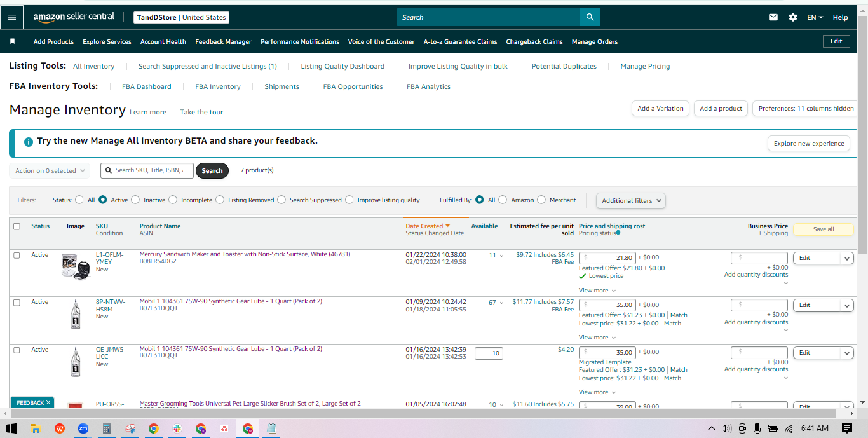Open Manage Orders menu item
The width and height of the screenshot is (868, 438).
tap(595, 41)
